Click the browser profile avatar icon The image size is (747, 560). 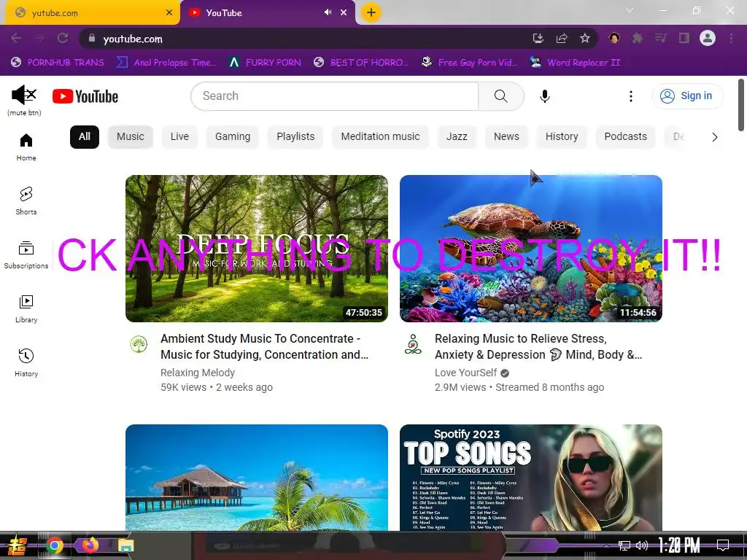click(x=708, y=38)
